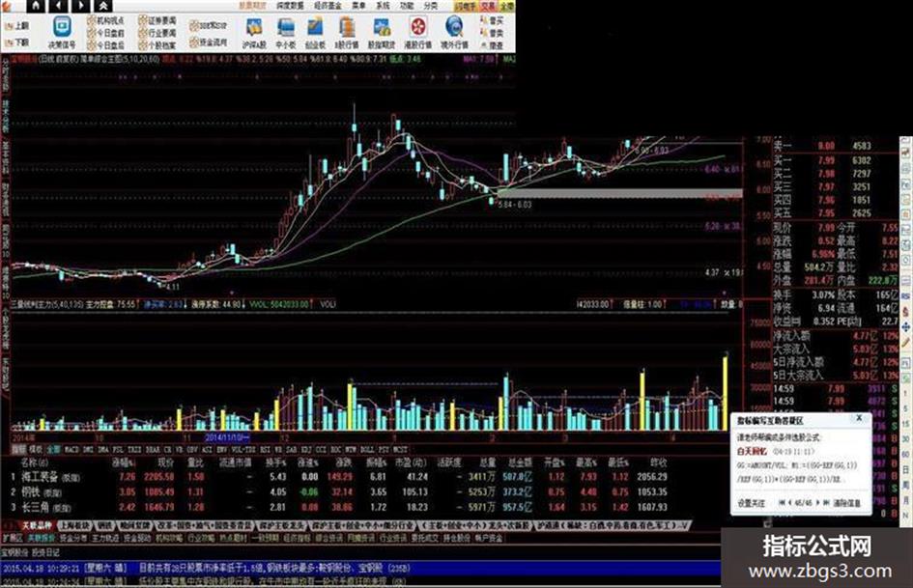Open the 经济基金 menu
The width and height of the screenshot is (913, 588).
[x=328, y=6]
